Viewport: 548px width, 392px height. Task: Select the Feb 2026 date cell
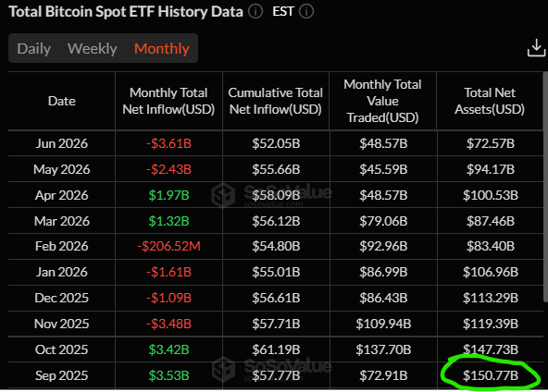point(62,246)
